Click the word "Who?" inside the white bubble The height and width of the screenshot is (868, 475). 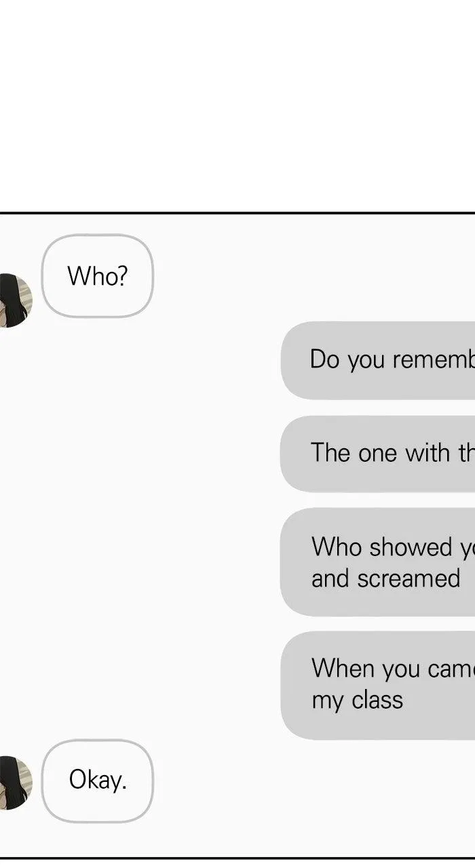point(98,277)
